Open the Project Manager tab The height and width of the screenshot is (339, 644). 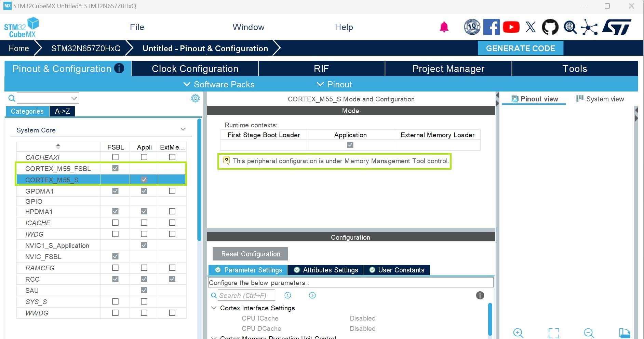(x=448, y=69)
